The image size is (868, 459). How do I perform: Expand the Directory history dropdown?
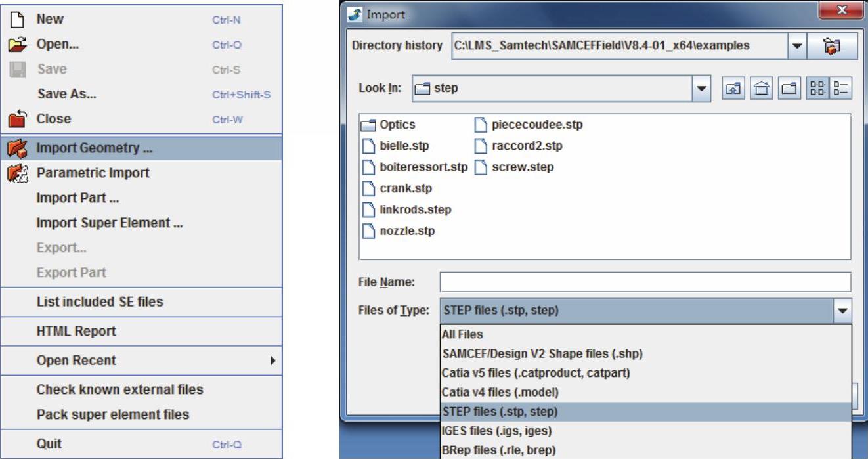(796, 46)
